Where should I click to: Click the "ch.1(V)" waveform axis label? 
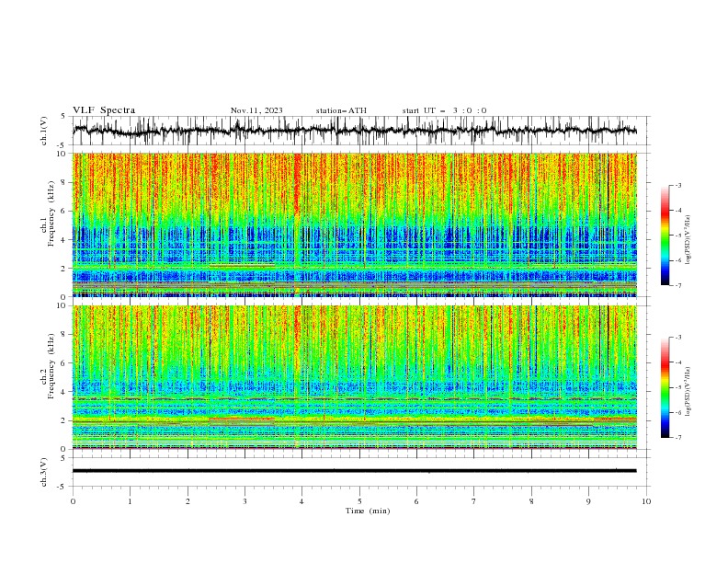(x=44, y=131)
